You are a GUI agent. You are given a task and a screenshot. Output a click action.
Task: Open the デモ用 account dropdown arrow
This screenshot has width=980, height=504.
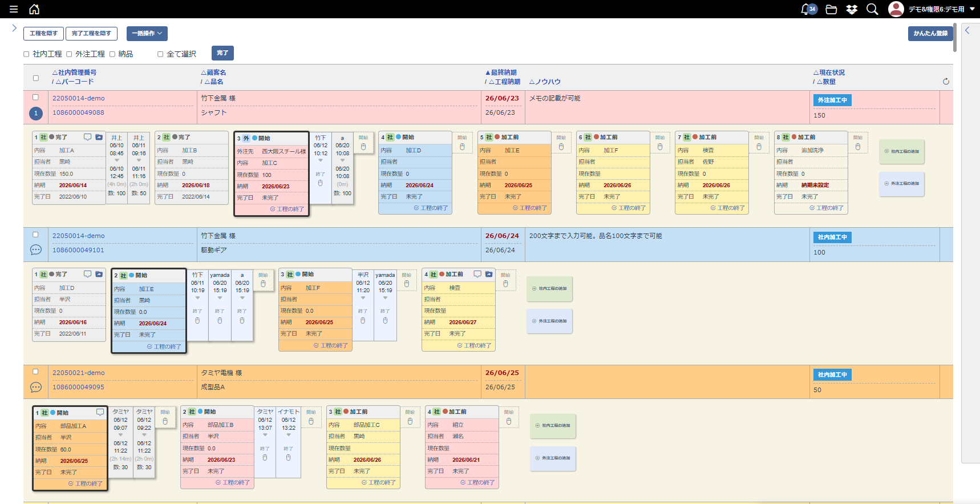972,9
